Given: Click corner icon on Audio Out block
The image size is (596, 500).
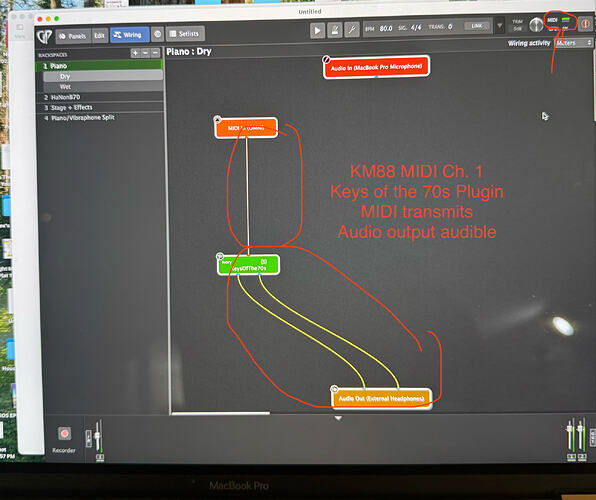Looking at the screenshot, I should (334, 389).
